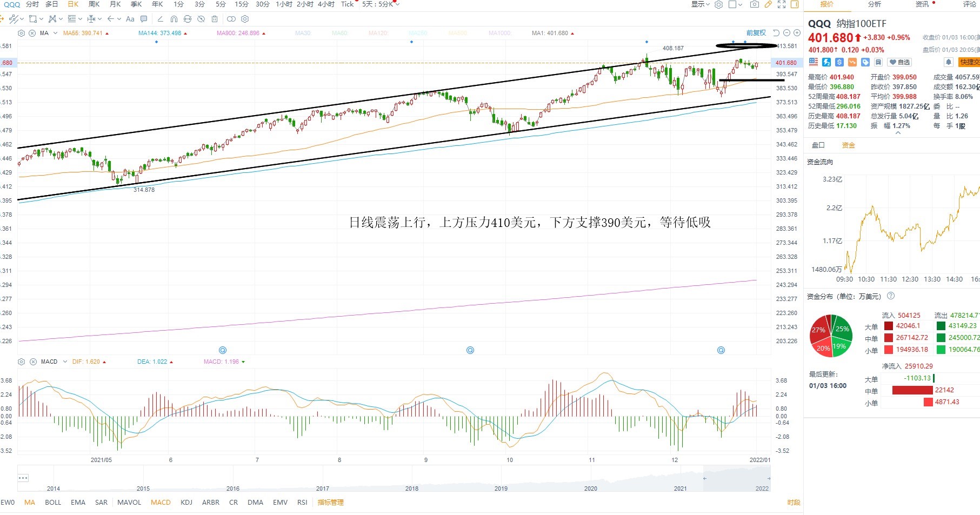
Task: Remove the MA indicator with X icon
Action: pos(32,33)
